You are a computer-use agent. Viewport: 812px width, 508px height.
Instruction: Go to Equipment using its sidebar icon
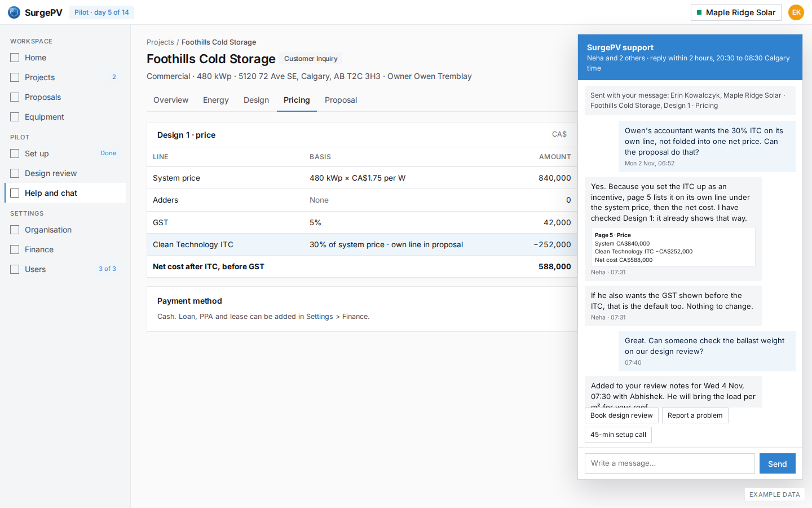pos(15,117)
